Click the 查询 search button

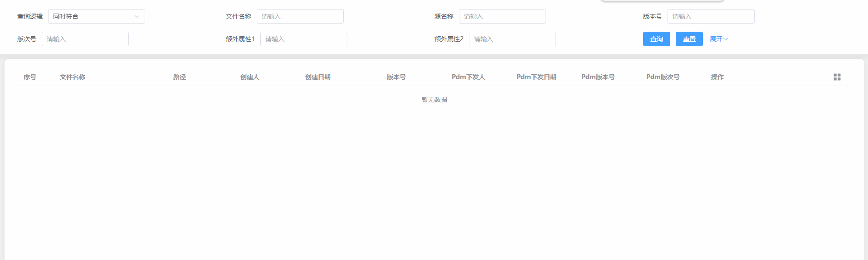[x=656, y=39]
